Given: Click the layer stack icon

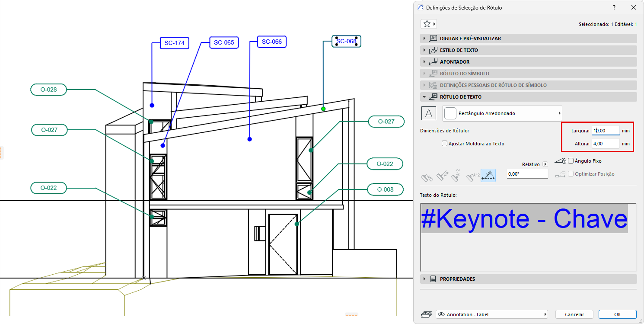Looking at the screenshot, I should point(427,314).
